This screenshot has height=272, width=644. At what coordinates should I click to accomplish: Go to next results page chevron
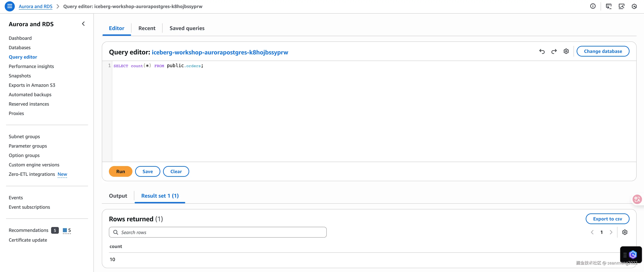point(611,232)
